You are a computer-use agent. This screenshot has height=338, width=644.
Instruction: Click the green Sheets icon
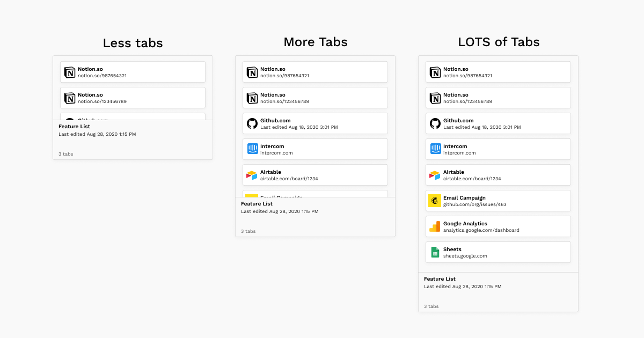pyautogui.click(x=435, y=252)
